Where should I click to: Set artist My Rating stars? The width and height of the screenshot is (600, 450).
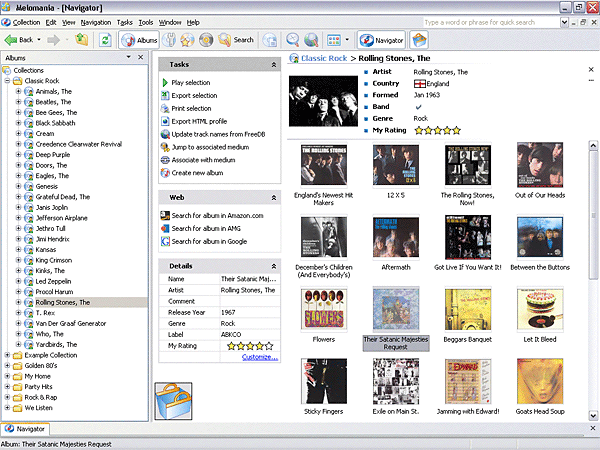coord(437,130)
